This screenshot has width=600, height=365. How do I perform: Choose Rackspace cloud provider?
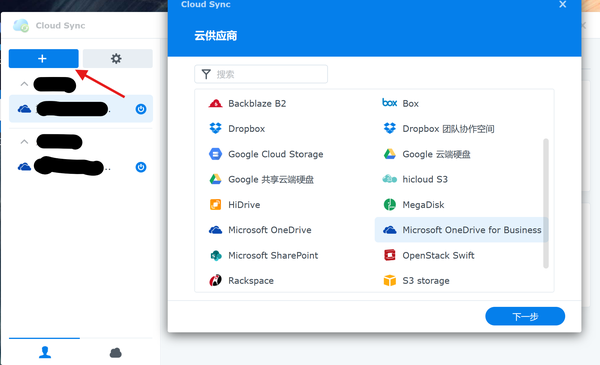tap(241, 280)
